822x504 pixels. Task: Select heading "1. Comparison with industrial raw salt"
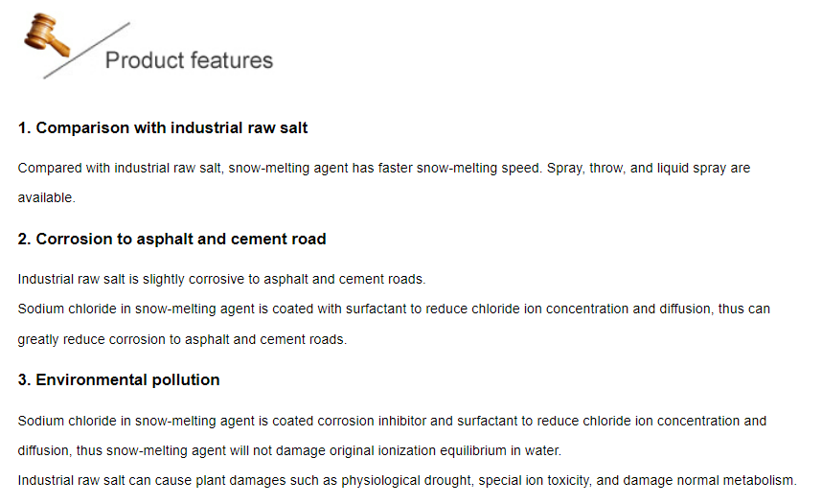point(163,127)
